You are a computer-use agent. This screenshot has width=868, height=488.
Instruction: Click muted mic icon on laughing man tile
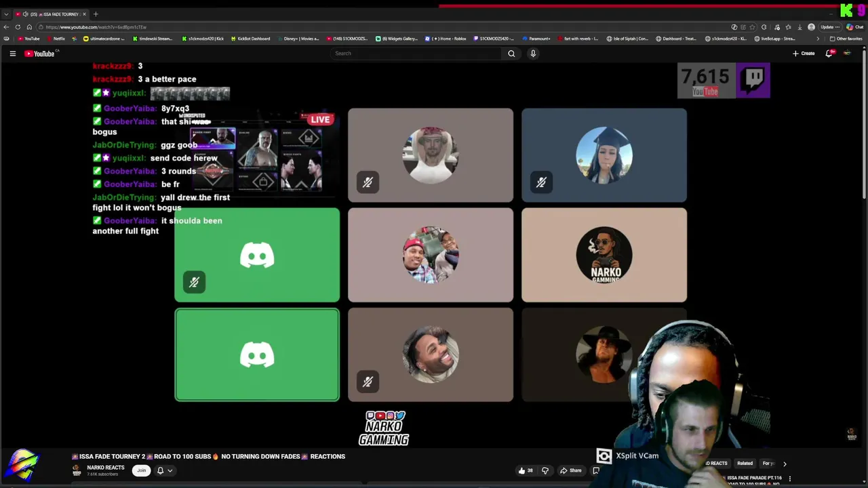(x=368, y=382)
